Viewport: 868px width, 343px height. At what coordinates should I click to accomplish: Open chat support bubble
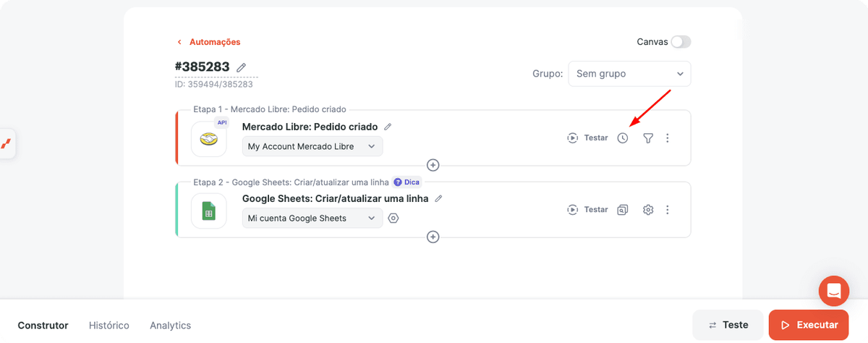tap(834, 291)
